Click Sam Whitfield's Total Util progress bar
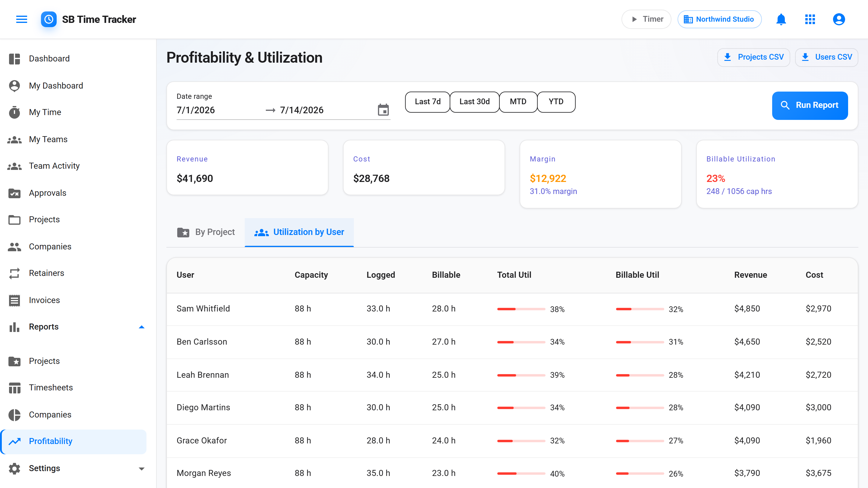This screenshot has width=868, height=488. (521, 309)
